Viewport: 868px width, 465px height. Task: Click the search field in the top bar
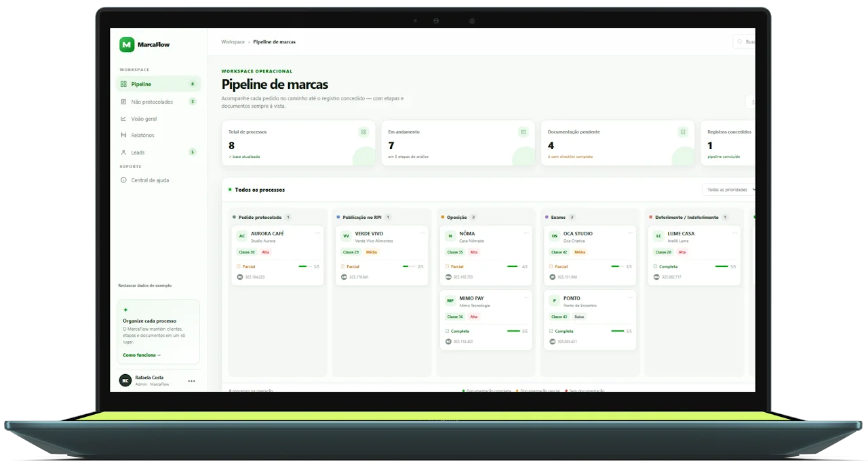pos(745,42)
